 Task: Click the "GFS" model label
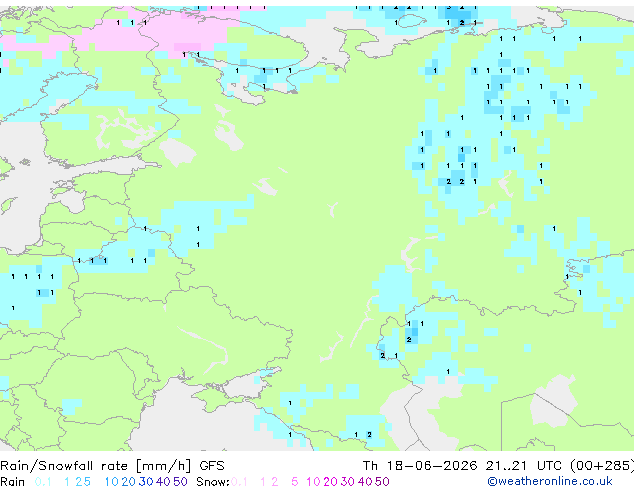tap(212, 466)
